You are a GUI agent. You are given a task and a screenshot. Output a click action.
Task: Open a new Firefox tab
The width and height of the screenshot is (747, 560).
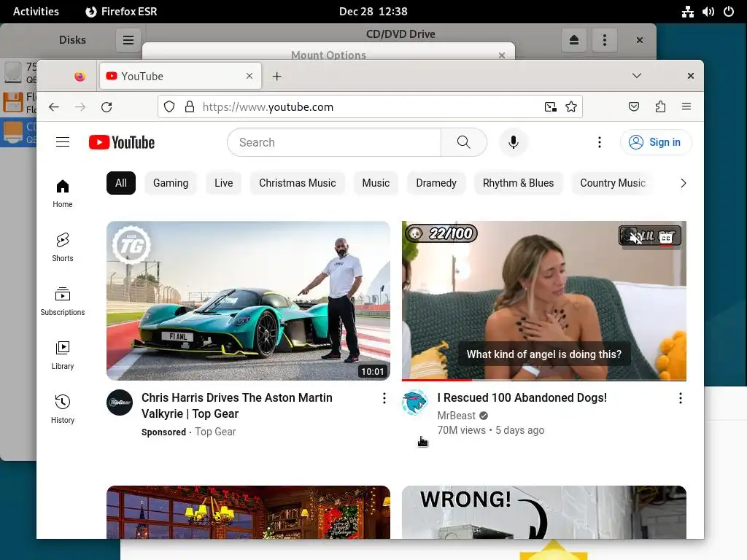pyautogui.click(x=276, y=76)
